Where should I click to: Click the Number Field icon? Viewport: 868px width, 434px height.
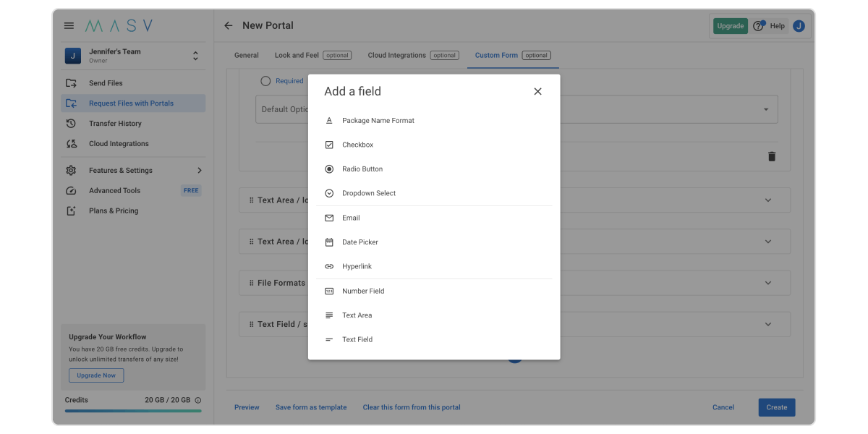329,291
